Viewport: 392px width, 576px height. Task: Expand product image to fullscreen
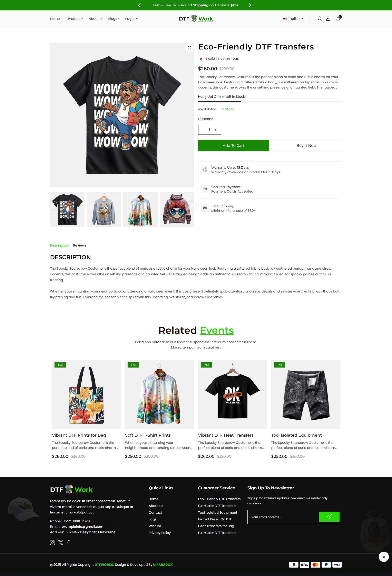[x=189, y=48]
